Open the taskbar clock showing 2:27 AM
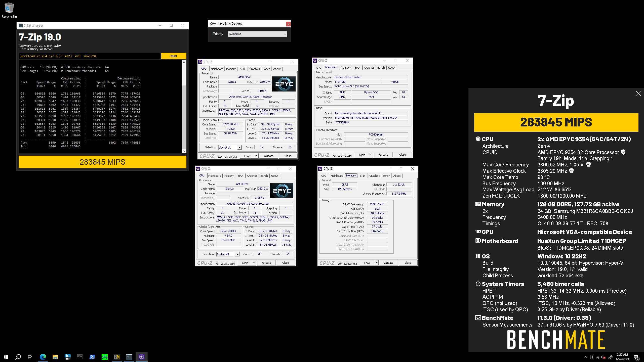644x362 pixels. pyautogui.click(x=623, y=357)
